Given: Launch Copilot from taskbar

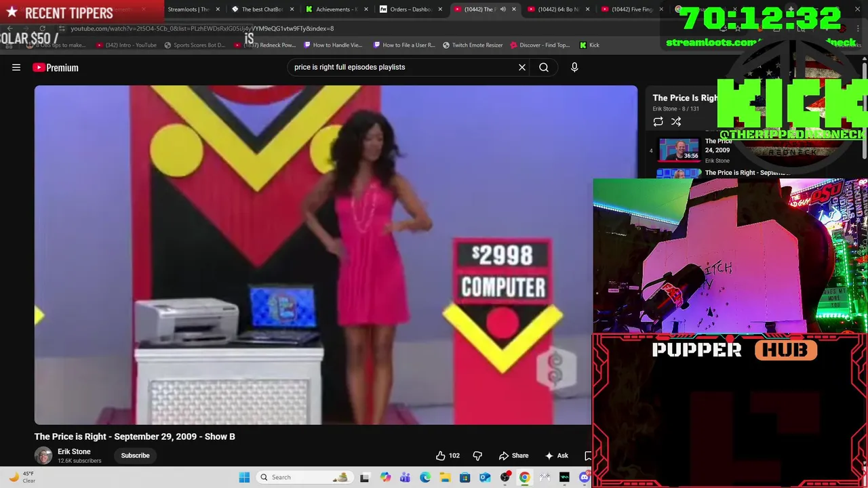Looking at the screenshot, I should (385, 477).
